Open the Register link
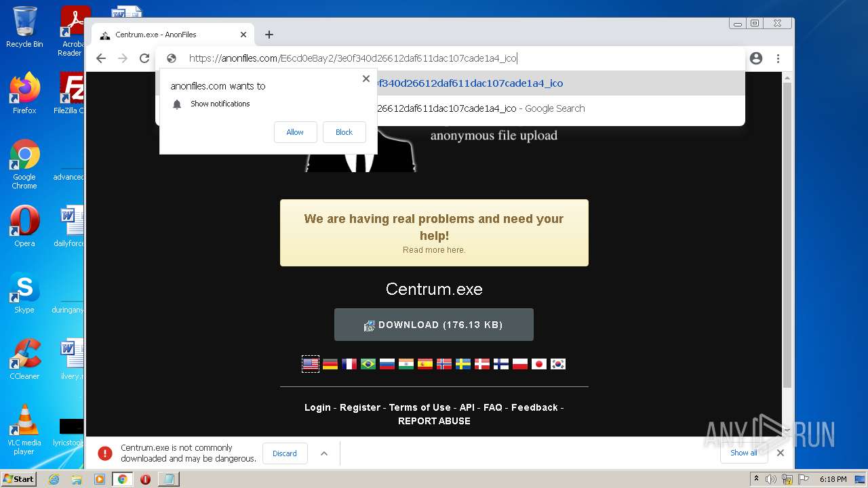868x488 pixels. (360, 407)
